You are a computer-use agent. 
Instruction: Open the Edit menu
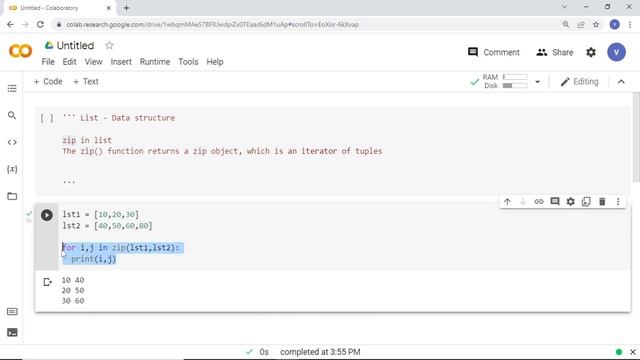click(69, 62)
